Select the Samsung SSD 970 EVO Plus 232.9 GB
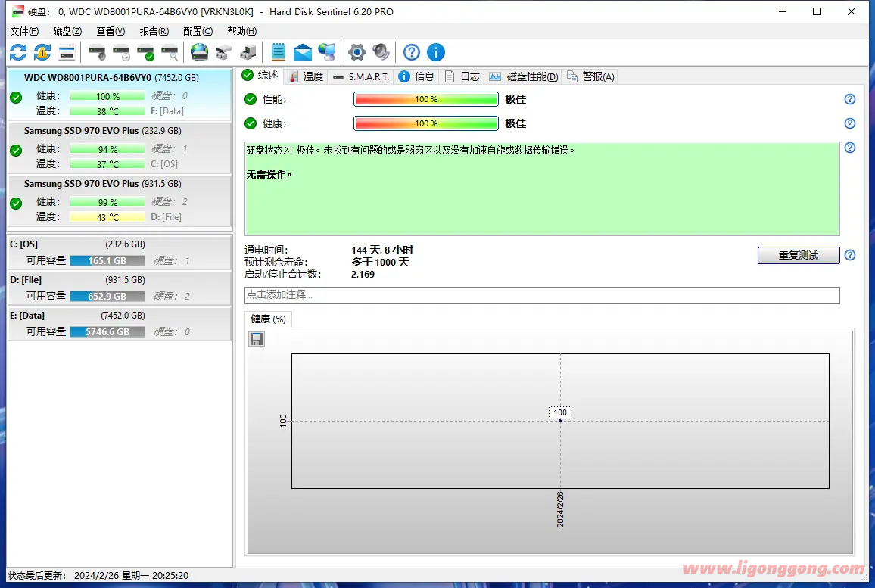 coord(120,148)
